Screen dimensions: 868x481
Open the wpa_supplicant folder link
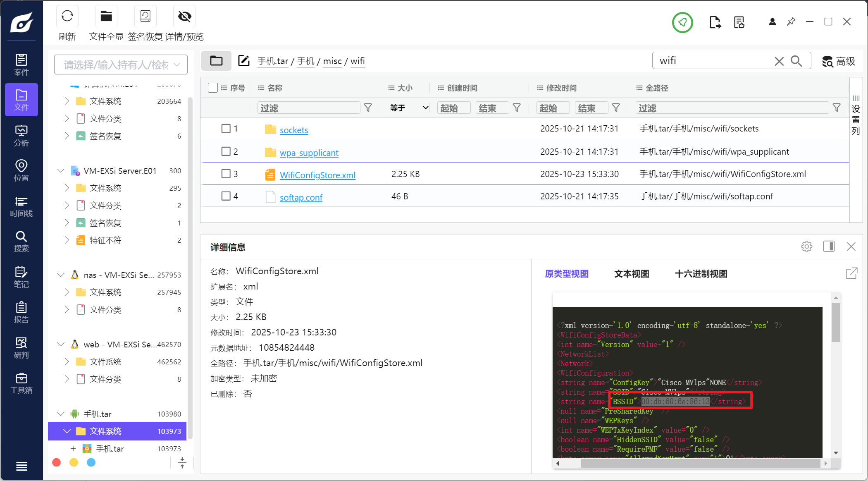(309, 153)
